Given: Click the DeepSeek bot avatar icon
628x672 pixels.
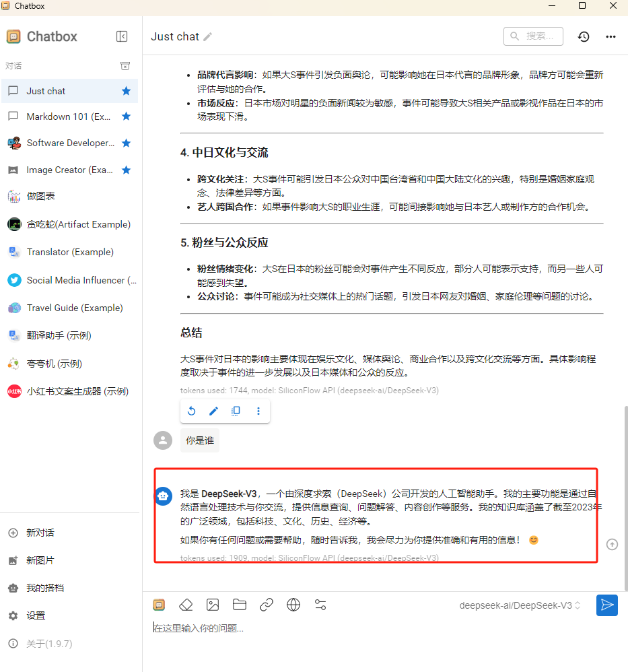Looking at the screenshot, I should (x=163, y=496).
